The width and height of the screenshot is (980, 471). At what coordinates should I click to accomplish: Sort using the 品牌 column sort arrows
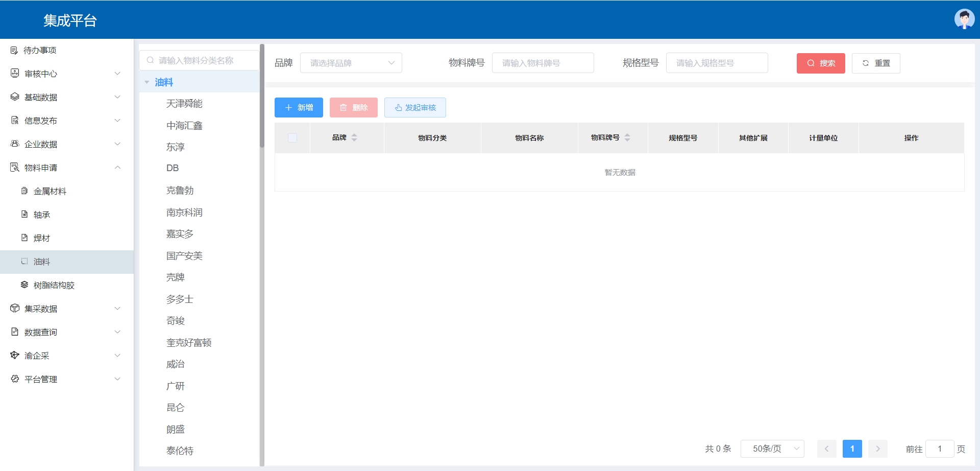click(354, 137)
